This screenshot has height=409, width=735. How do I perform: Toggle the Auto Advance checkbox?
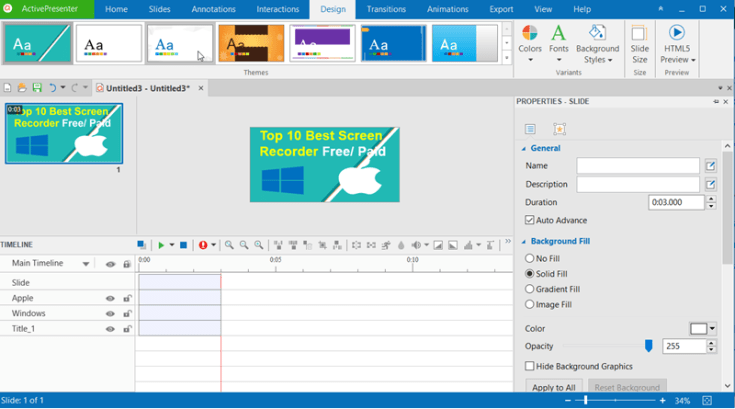tap(529, 220)
